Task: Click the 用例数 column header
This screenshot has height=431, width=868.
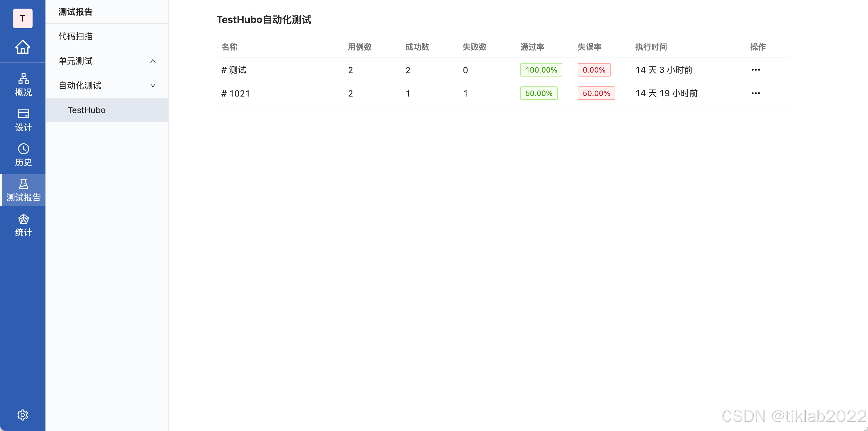Action: click(360, 47)
